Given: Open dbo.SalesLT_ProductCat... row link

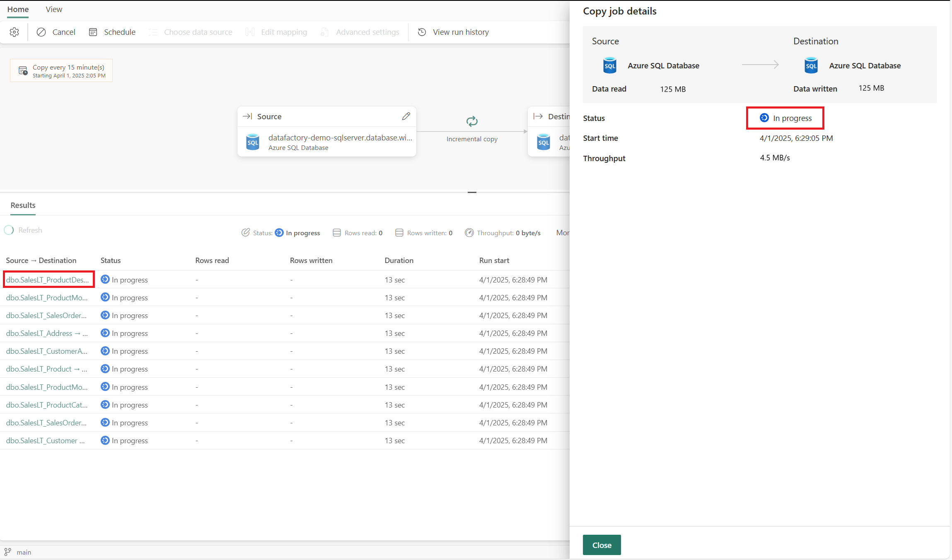Looking at the screenshot, I should click(x=46, y=405).
